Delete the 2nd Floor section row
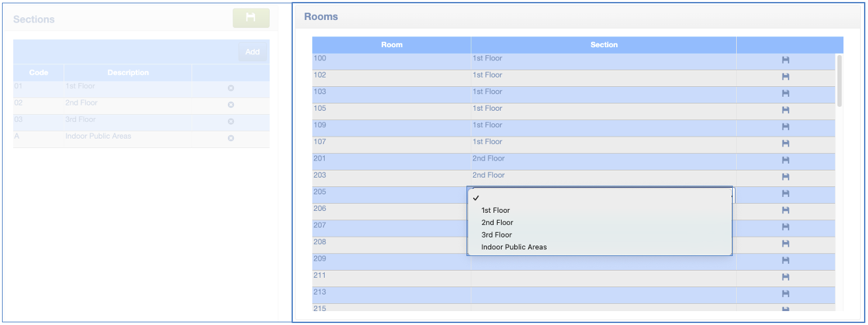The image size is (868, 325). [x=231, y=105]
